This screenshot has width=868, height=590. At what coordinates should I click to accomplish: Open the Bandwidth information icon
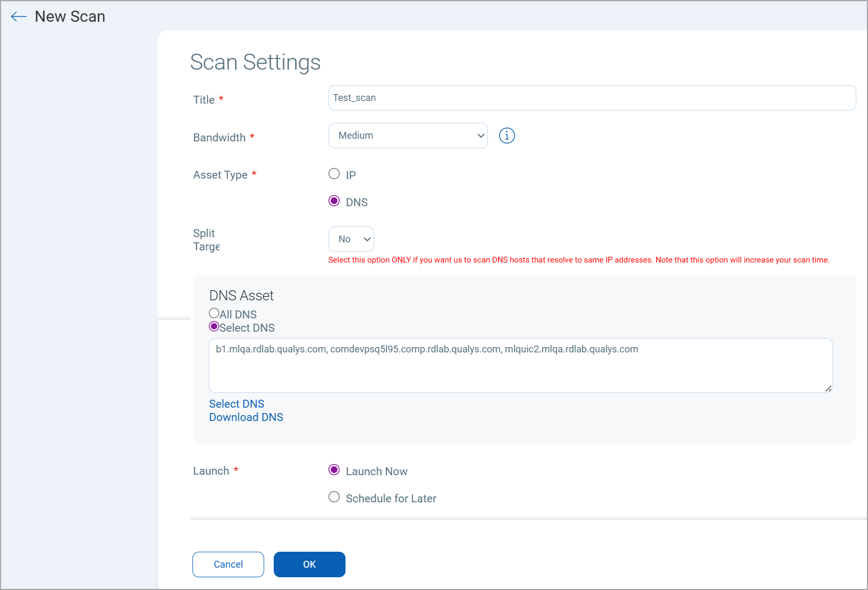[507, 136]
